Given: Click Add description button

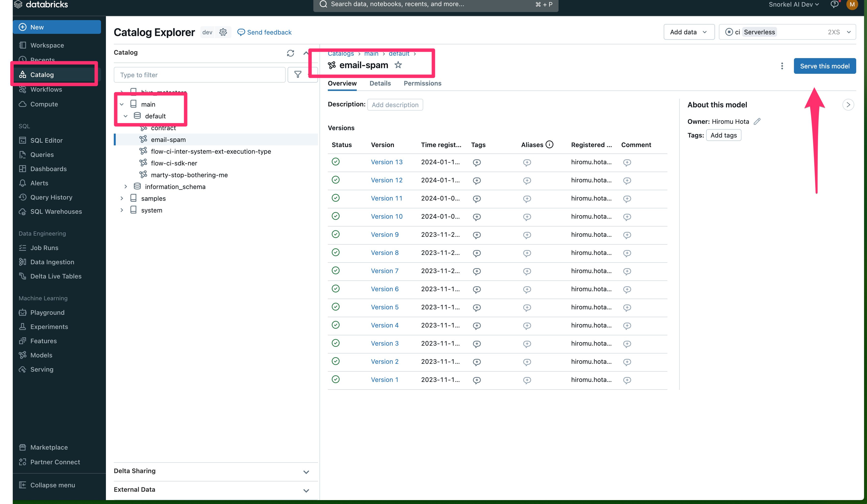Looking at the screenshot, I should [x=395, y=105].
